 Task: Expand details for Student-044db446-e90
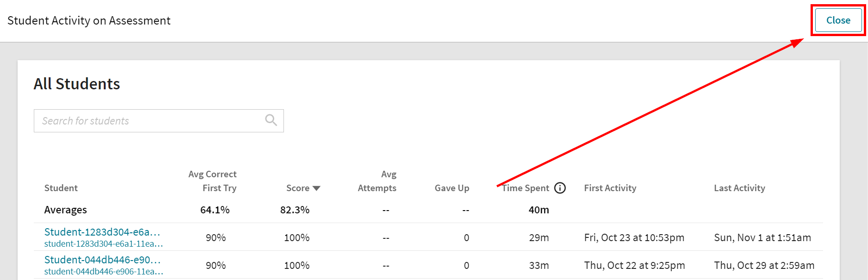tap(102, 260)
